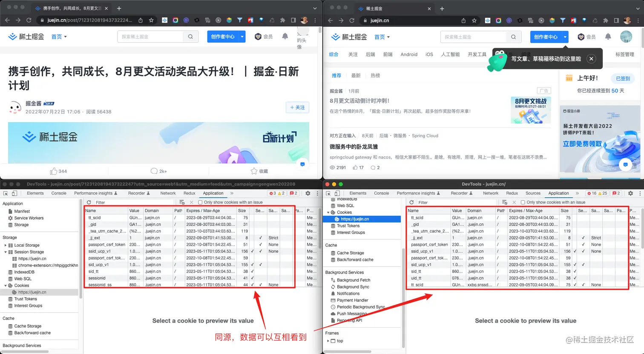Focus the cookie Filter field in left DevTools

tap(134, 202)
